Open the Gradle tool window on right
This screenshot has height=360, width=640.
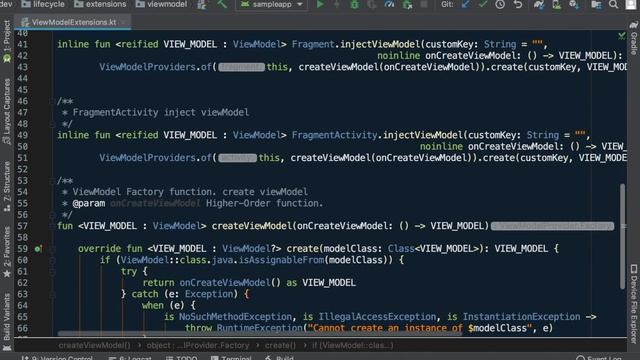click(x=633, y=37)
